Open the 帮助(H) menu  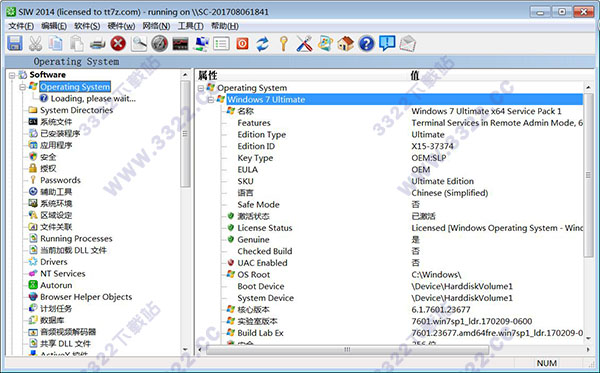pyautogui.click(x=225, y=26)
